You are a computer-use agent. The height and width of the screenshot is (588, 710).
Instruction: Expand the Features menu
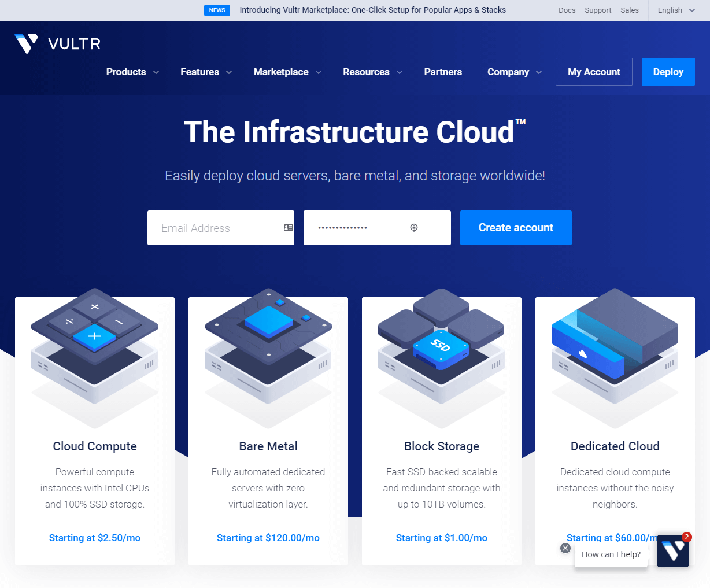(206, 72)
